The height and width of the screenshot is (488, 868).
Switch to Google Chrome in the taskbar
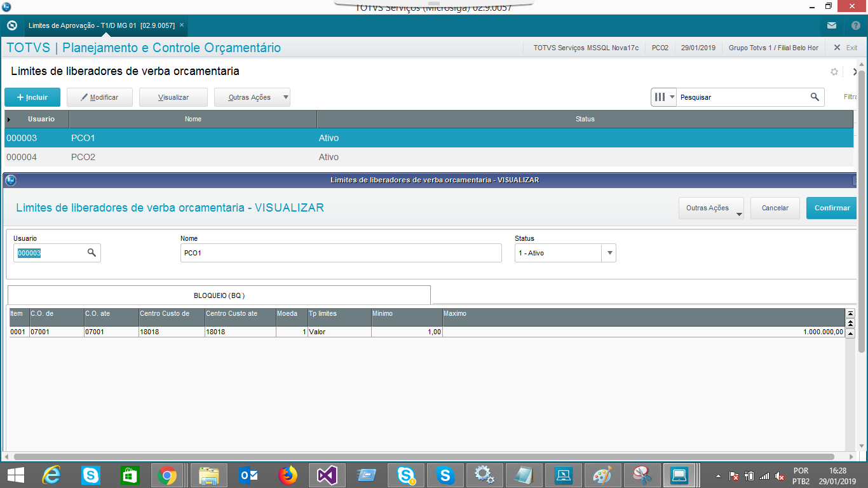click(x=168, y=475)
